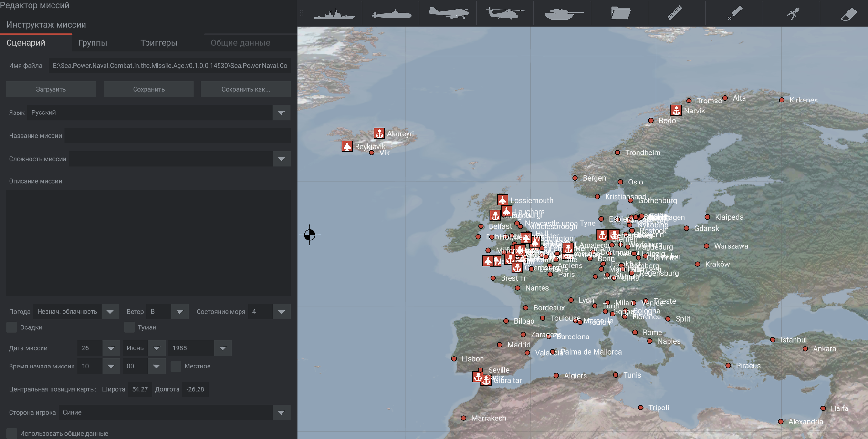
Task: Switch to the Общие данные tab
Action: [241, 43]
